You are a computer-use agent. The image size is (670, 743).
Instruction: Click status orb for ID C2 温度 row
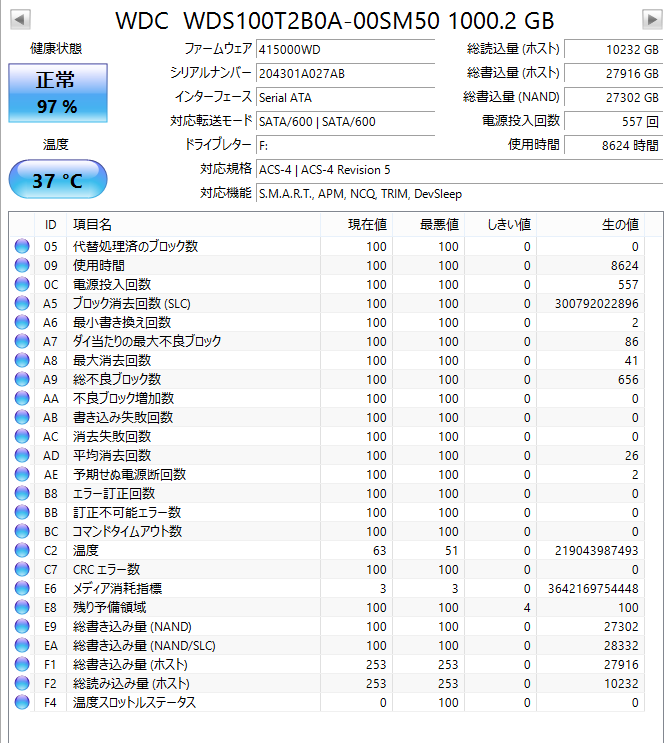tap(22, 551)
